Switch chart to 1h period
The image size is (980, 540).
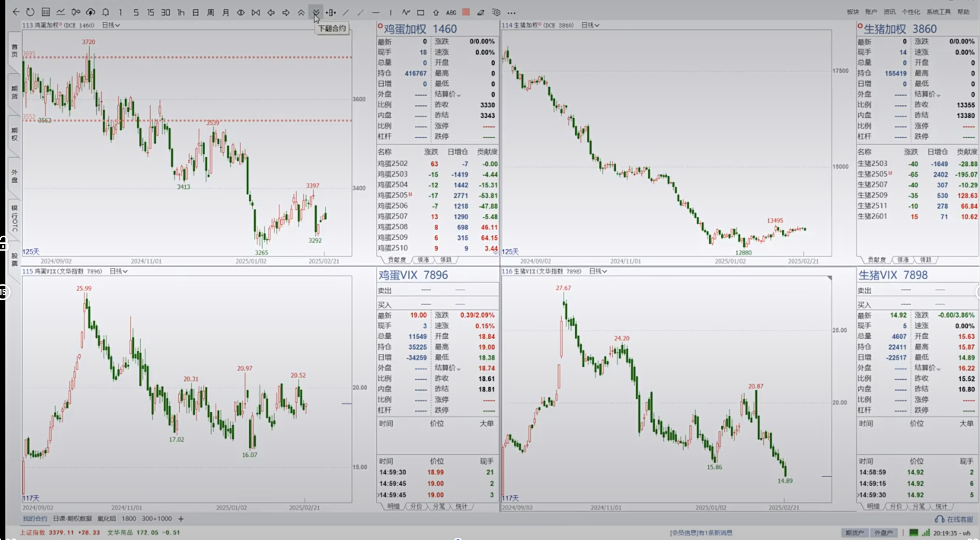181,13
